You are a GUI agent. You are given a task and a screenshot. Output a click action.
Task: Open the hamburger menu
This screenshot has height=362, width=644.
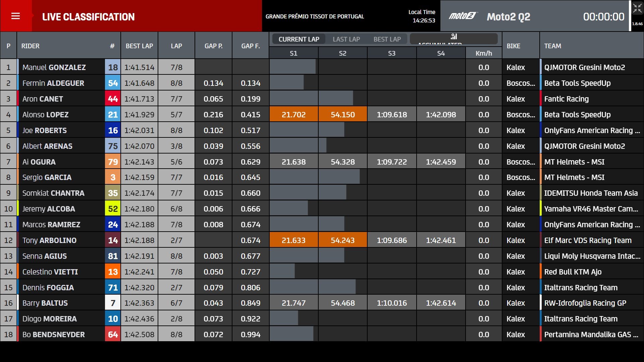click(16, 16)
